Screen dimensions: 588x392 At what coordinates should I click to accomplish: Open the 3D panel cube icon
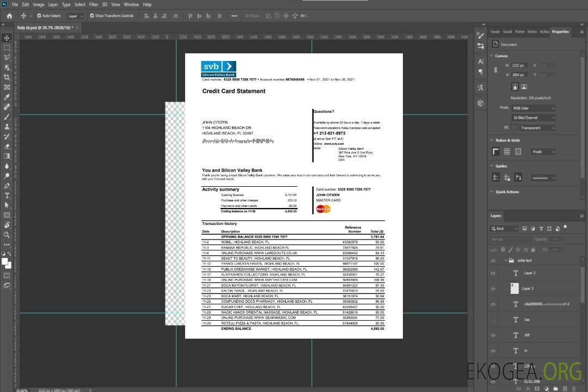pyautogui.click(x=480, y=103)
